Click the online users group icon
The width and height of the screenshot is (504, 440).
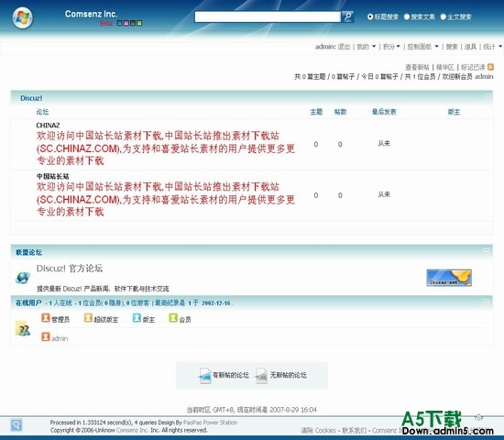point(23,329)
